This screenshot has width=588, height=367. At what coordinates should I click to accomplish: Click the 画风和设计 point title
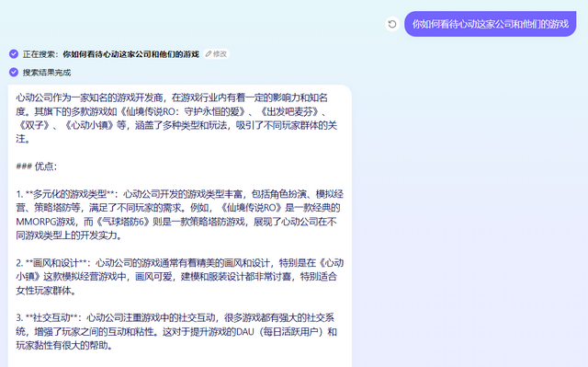click(x=56, y=263)
